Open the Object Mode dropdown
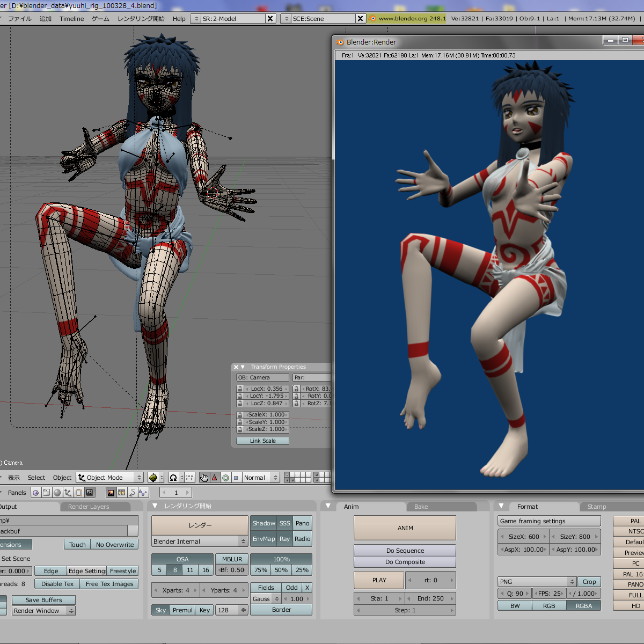Viewport: 644px width, 644px height. [x=110, y=478]
